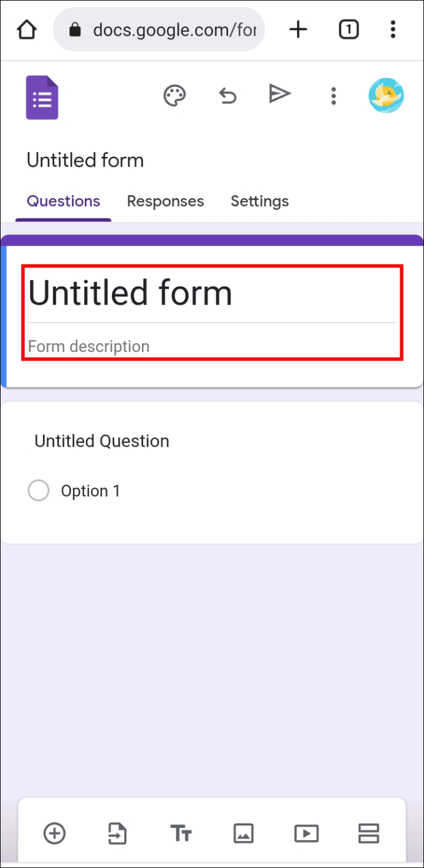The height and width of the screenshot is (868, 424).
Task: Edit the Untitled Question text
Action: (x=102, y=441)
